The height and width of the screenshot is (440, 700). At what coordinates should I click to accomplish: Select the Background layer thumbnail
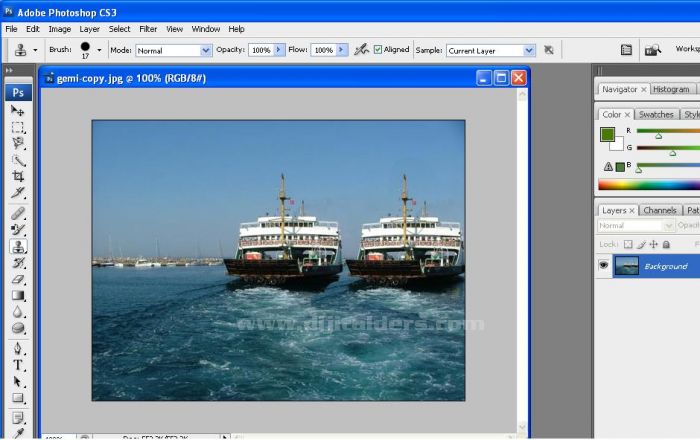point(627,266)
